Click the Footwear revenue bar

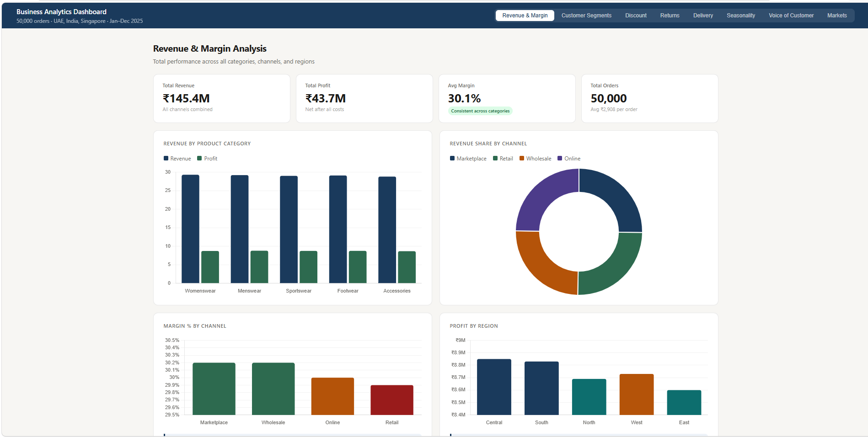338,229
